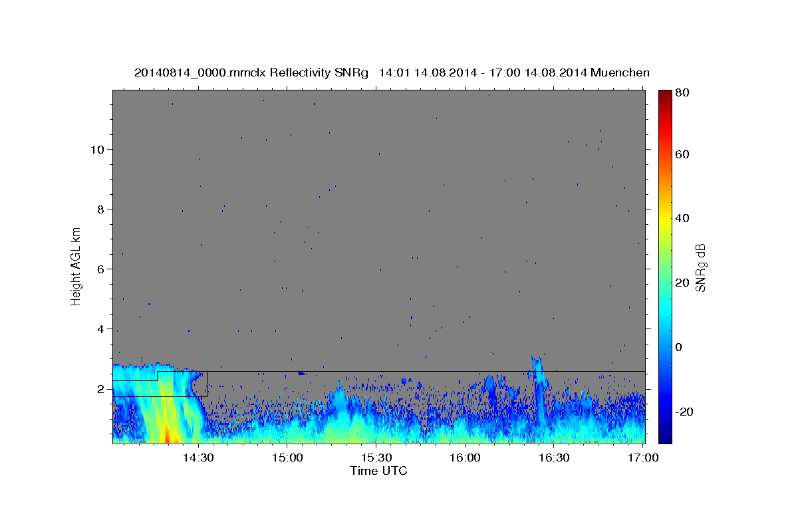Click the black outlined step box near 14:30
The height and width of the screenshot is (532, 798).
pos(160,384)
